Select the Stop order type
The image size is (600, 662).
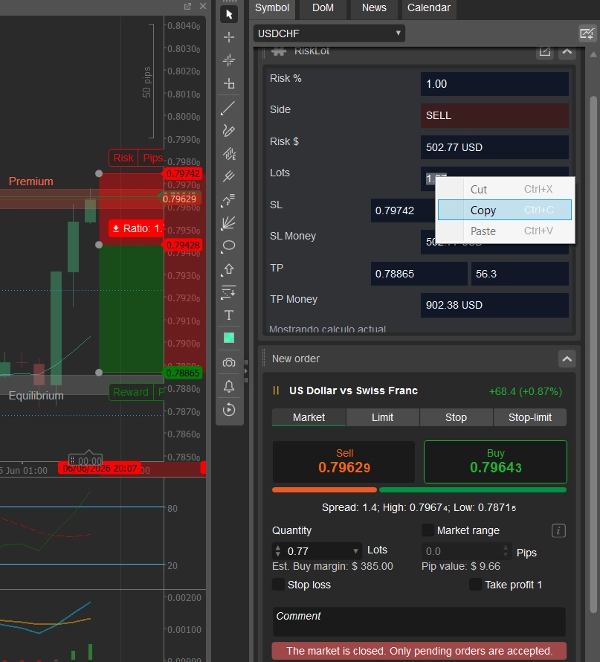[x=456, y=417]
